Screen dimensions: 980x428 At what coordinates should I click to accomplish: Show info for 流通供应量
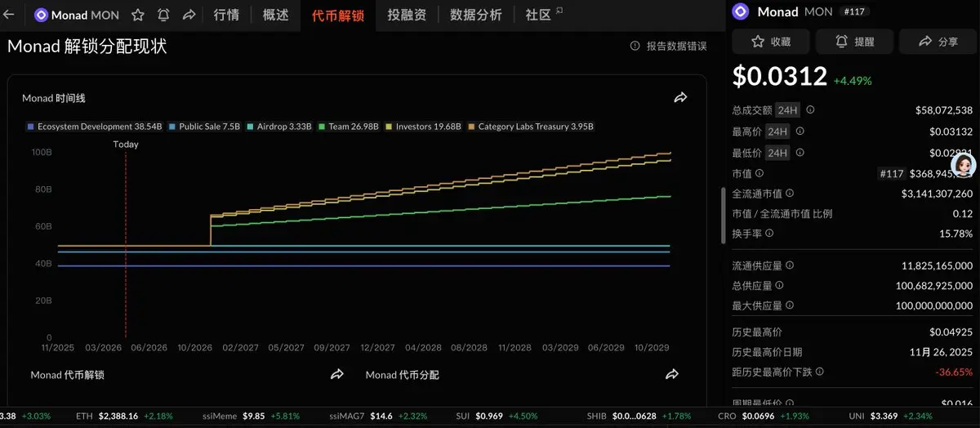[x=790, y=265]
